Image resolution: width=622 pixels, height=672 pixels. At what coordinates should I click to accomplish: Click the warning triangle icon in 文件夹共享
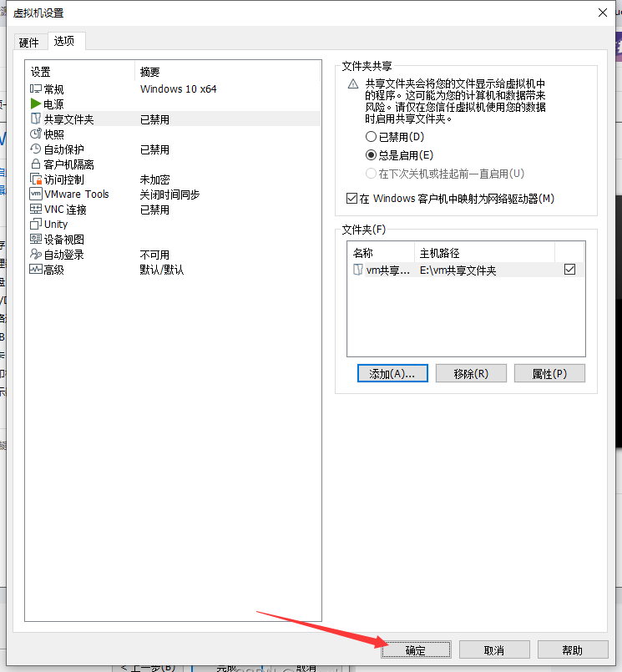click(x=353, y=84)
